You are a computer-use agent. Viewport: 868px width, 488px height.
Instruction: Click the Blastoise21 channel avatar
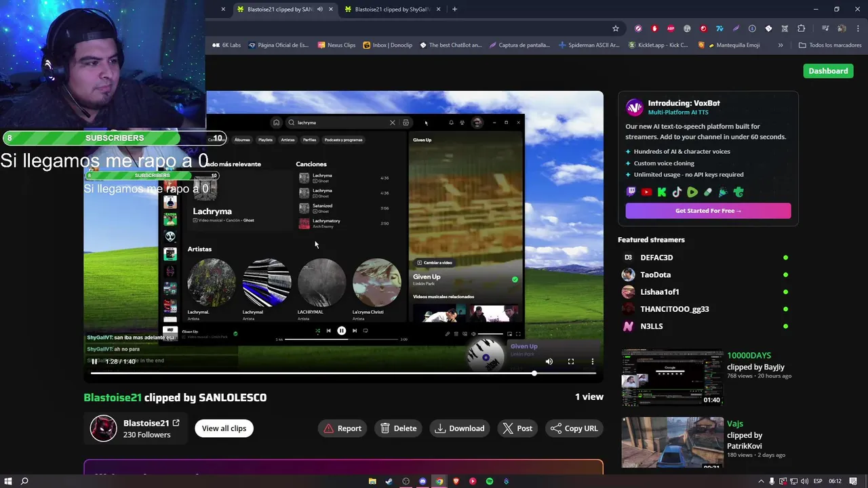104,428
